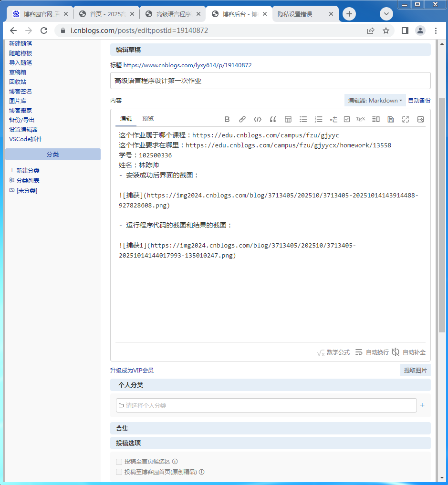Switch to the 编辑 tab
Screen dimensions: 448x485
[x=126, y=119]
